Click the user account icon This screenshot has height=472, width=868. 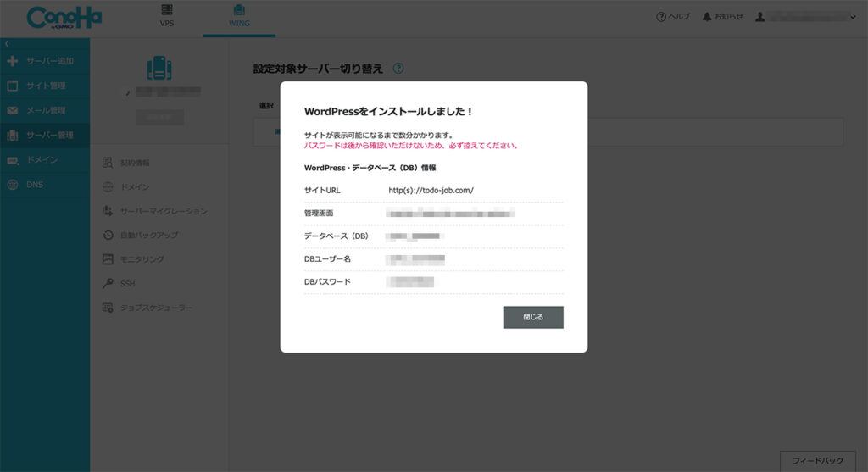coord(760,17)
